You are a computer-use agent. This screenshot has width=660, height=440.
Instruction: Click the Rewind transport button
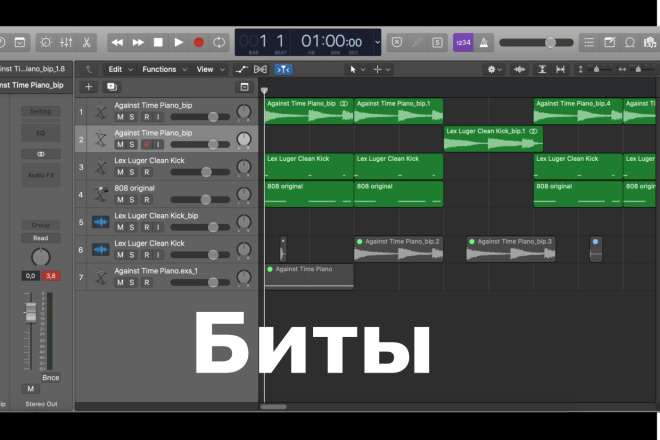[x=117, y=43]
